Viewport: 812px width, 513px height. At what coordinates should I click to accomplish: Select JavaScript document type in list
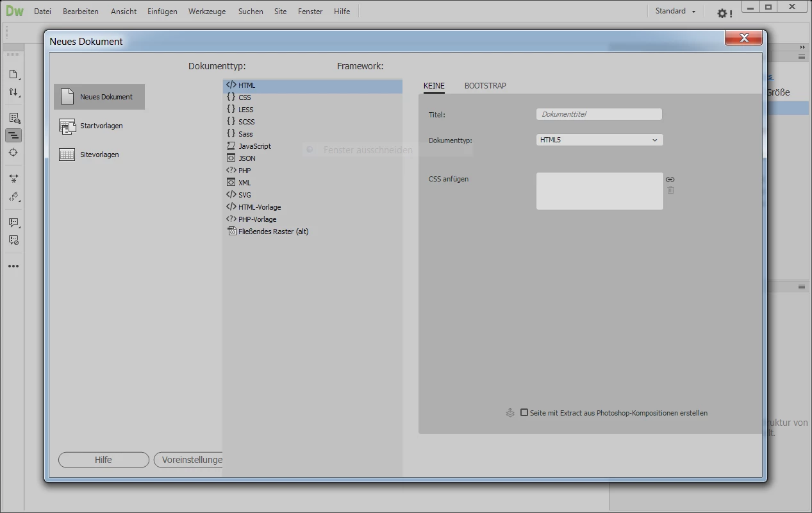313,146
